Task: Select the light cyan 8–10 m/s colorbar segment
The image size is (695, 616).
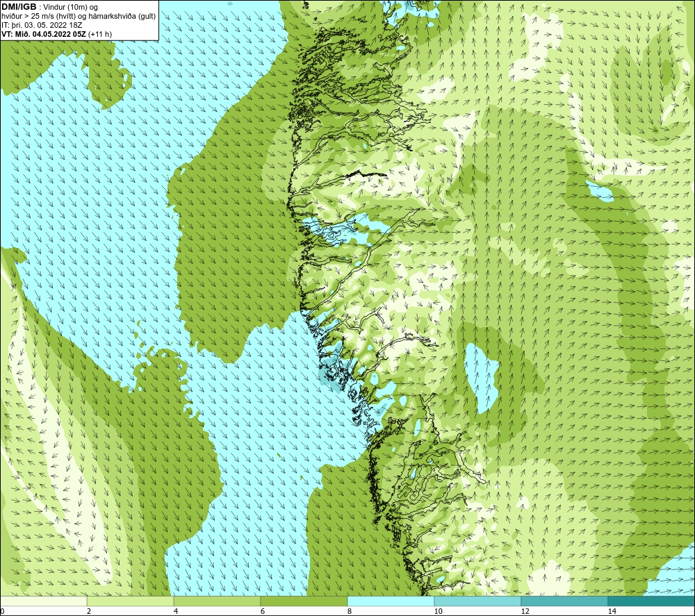Action: point(391,601)
